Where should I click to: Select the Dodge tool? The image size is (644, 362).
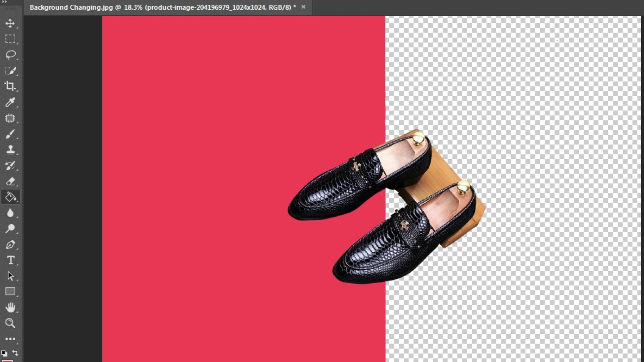10,228
